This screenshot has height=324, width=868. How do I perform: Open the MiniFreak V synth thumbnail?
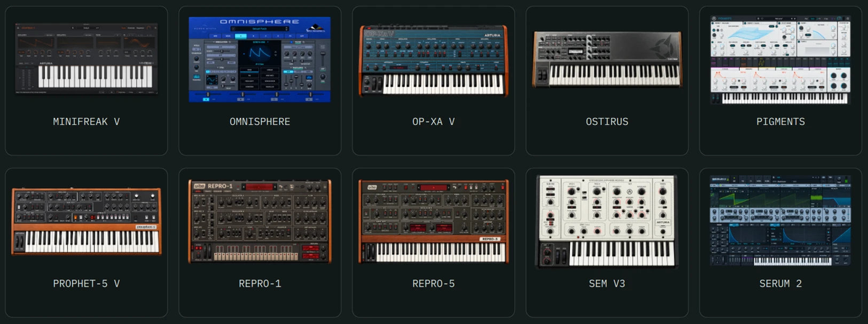pyautogui.click(x=87, y=59)
